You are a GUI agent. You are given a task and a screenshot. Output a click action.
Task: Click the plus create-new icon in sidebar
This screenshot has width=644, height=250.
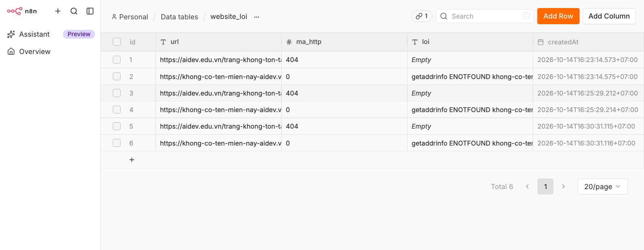click(x=58, y=11)
